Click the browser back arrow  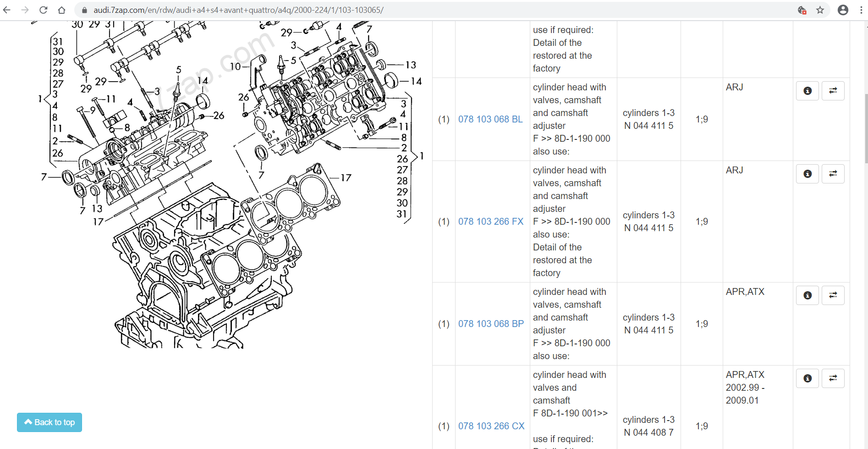click(x=7, y=10)
